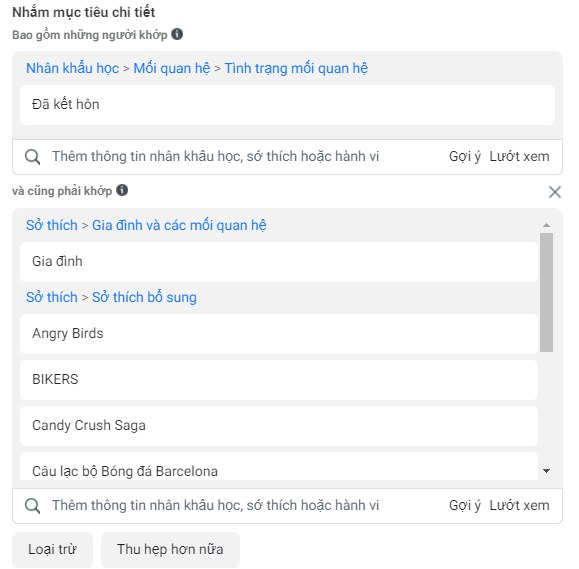Screen dimensions: 579x569
Task: Click info icon beside 'Bao gồm những người khớp'
Action: pos(177,34)
